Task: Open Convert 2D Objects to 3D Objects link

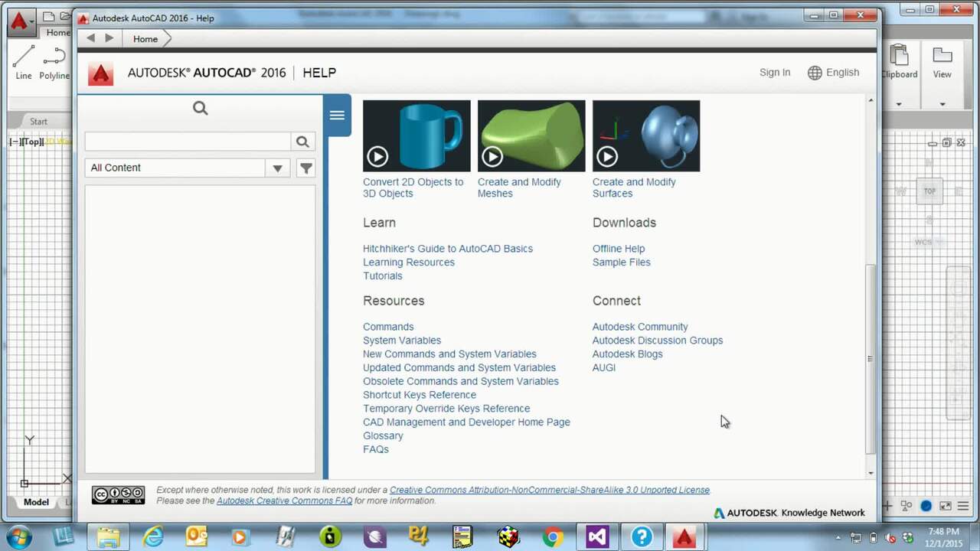Action: pos(413,187)
